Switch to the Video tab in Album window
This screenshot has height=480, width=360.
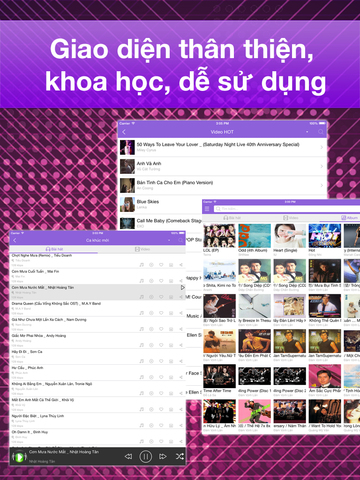[291, 218]
